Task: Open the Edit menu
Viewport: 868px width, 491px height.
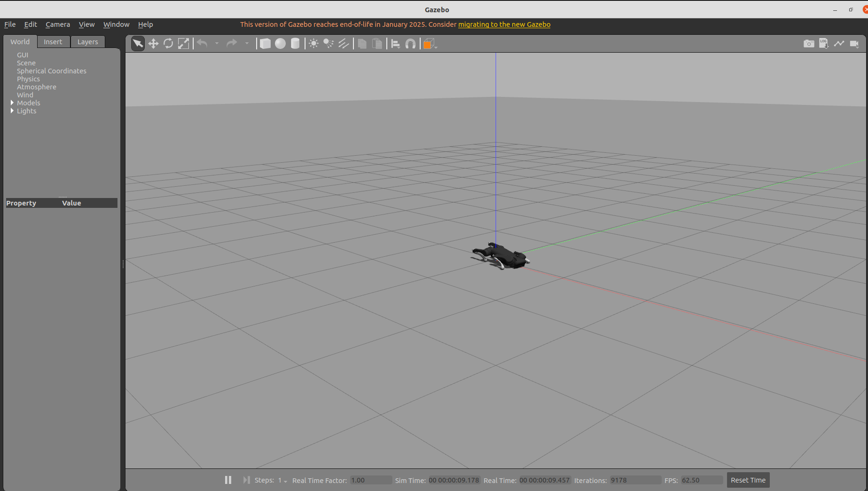Action: (31, 24)
